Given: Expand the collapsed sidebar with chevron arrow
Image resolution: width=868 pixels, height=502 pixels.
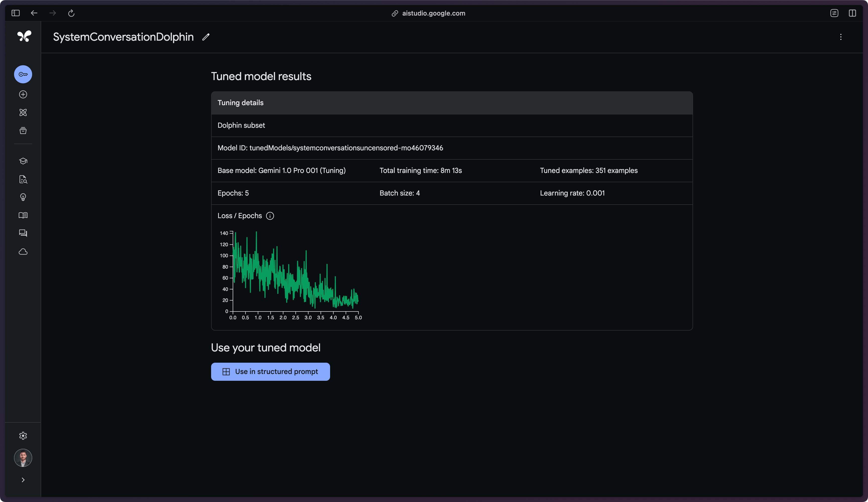Looking at the screenshot, I should (x=23, y=480).
